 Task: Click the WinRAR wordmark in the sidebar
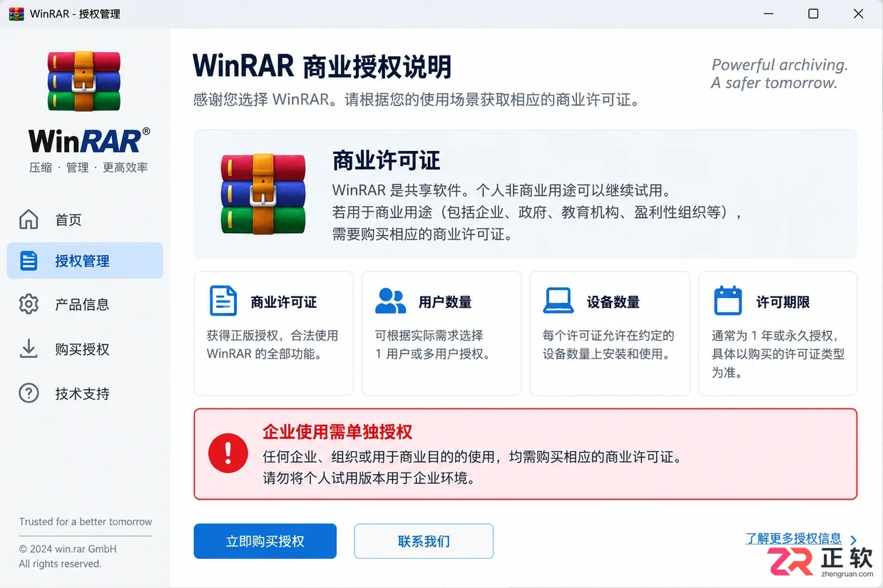pos(89,140)
